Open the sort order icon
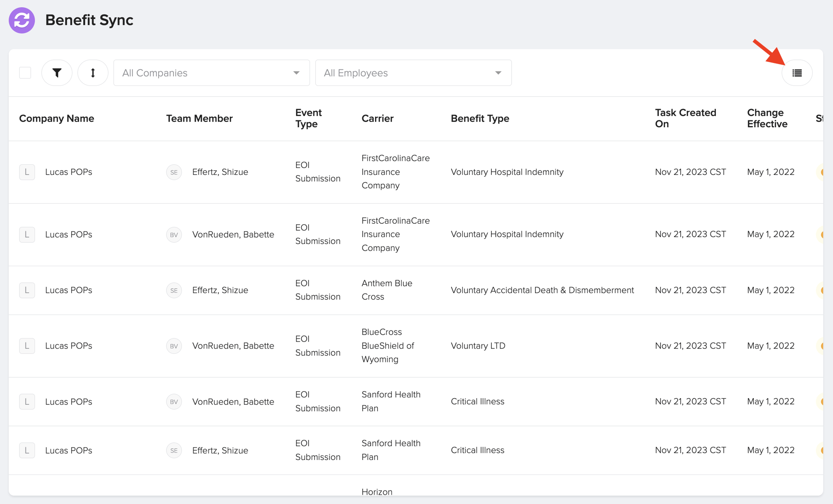The width and height of the screenshot is (833, 504). coord(93,73)
